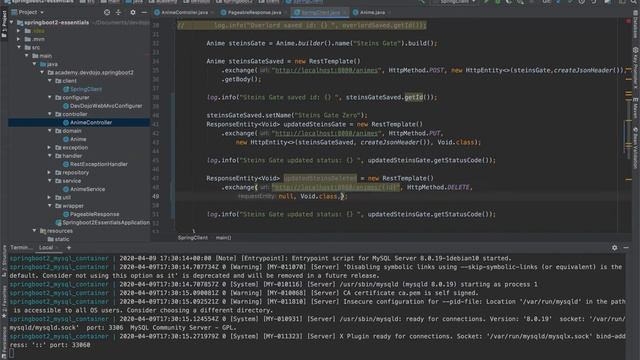The width and height of the screenshot is (640, 360).
Task: Open the Favorites tool window button
Action: (x=4, y=302)
